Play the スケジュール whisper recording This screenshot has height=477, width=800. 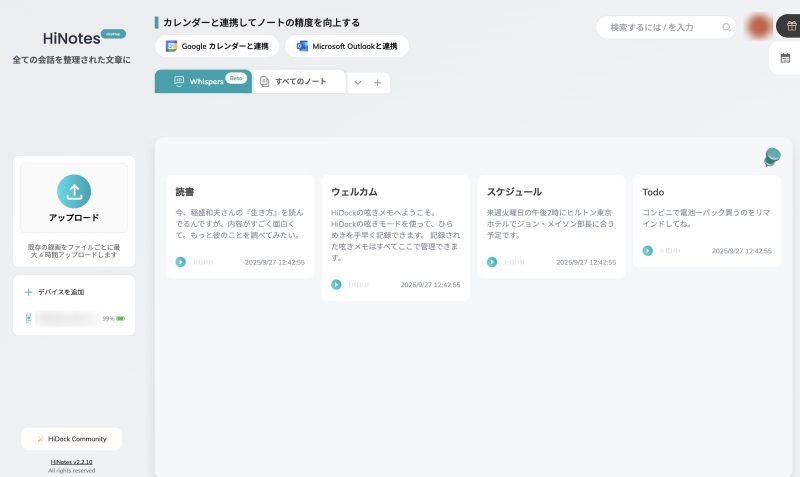click(x=492, y=262)
